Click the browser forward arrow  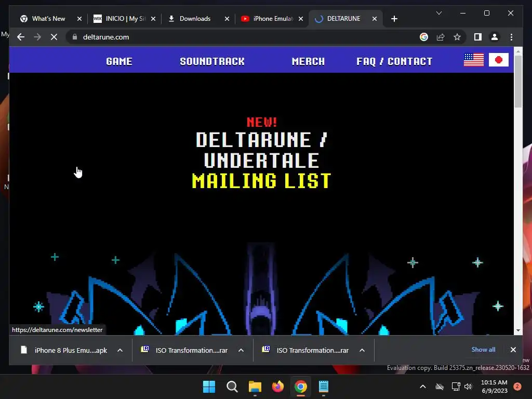click(x=37, y=37)
